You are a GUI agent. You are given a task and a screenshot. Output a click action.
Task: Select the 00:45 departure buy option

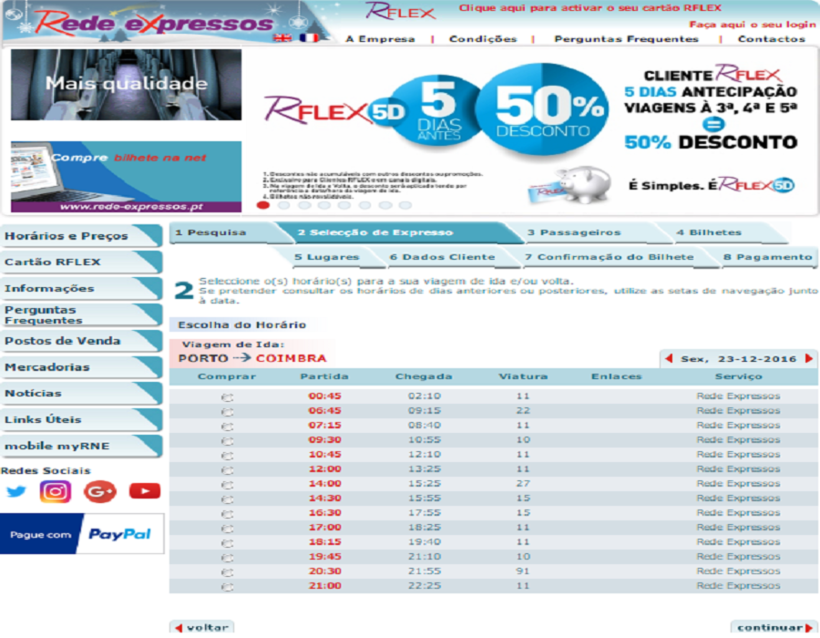[x=227, y=396]
